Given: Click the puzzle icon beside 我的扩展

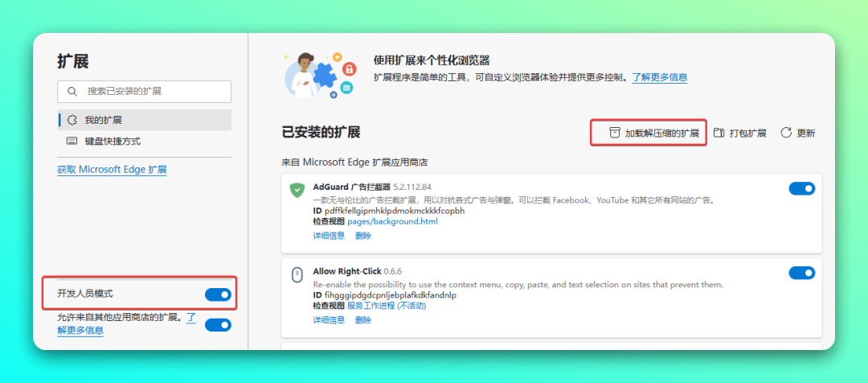Looking at the screenshot, I should (x=71, y=120).
